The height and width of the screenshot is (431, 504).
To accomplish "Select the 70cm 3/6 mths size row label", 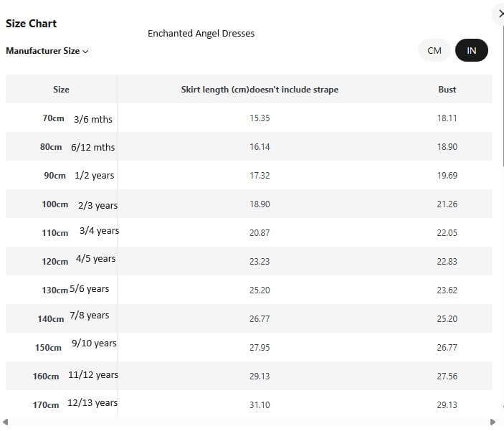I will 77,118.
